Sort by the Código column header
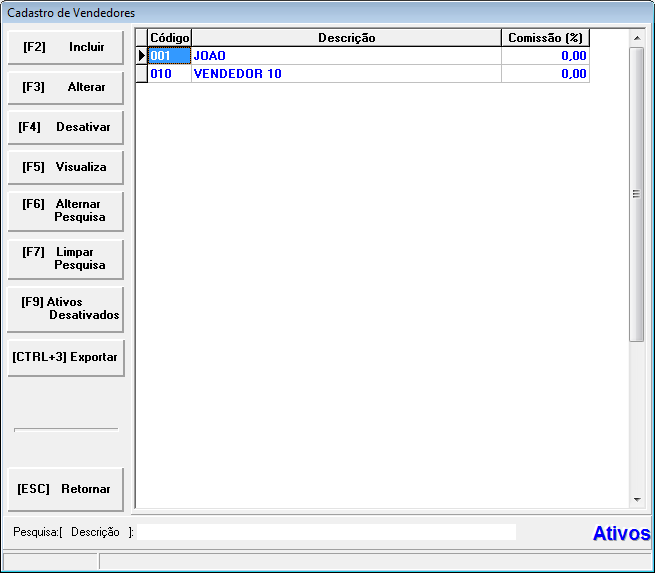Image resolution: width=655 pixels, height=573 pixels. point(169,38)
